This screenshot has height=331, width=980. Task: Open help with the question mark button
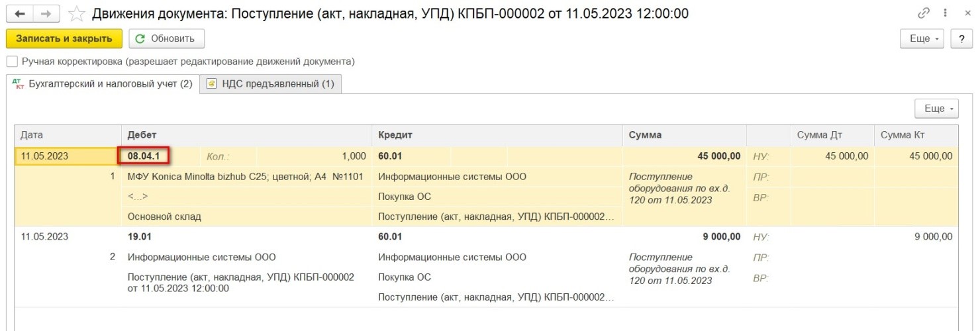(x=961, y=39)
